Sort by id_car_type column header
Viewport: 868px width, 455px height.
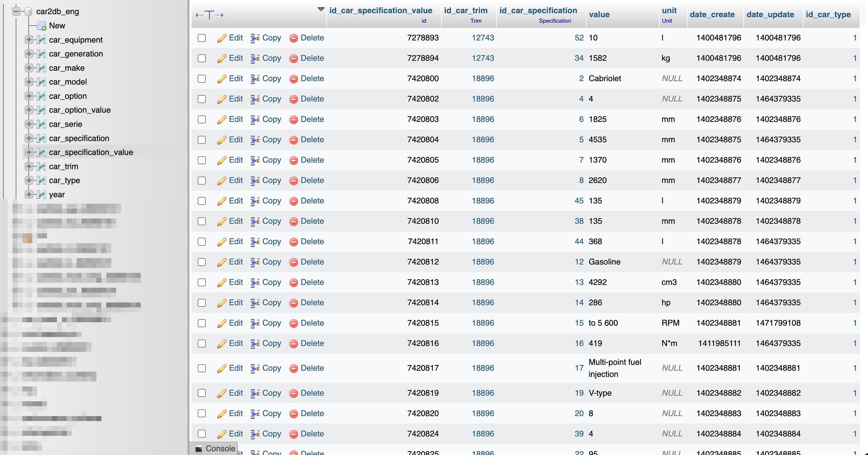coord(828,15)
